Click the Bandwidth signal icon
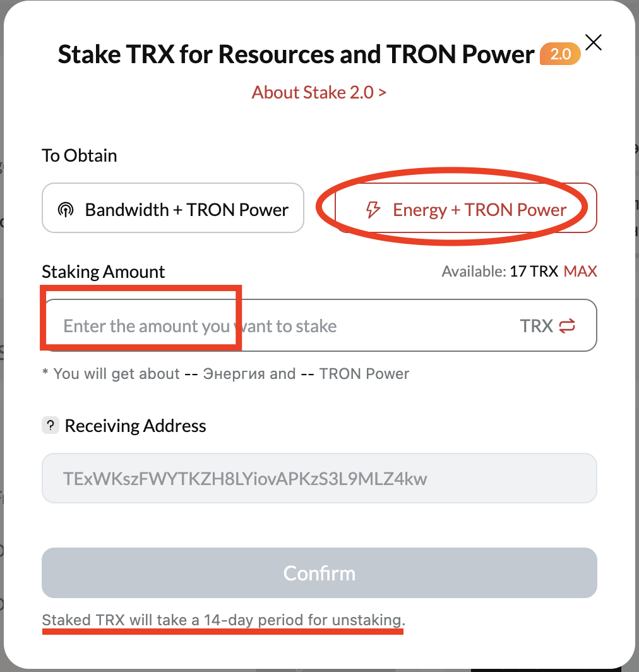 (65, 209)
